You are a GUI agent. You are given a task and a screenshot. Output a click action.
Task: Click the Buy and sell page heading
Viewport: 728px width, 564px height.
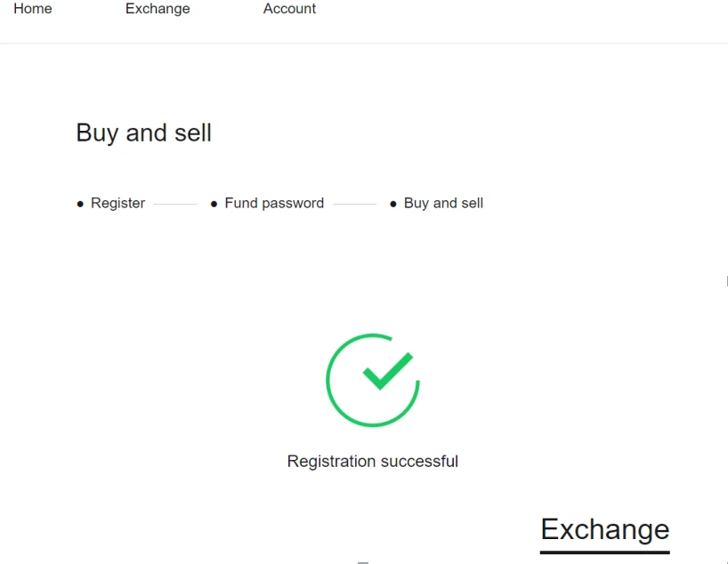click(144, 133)
